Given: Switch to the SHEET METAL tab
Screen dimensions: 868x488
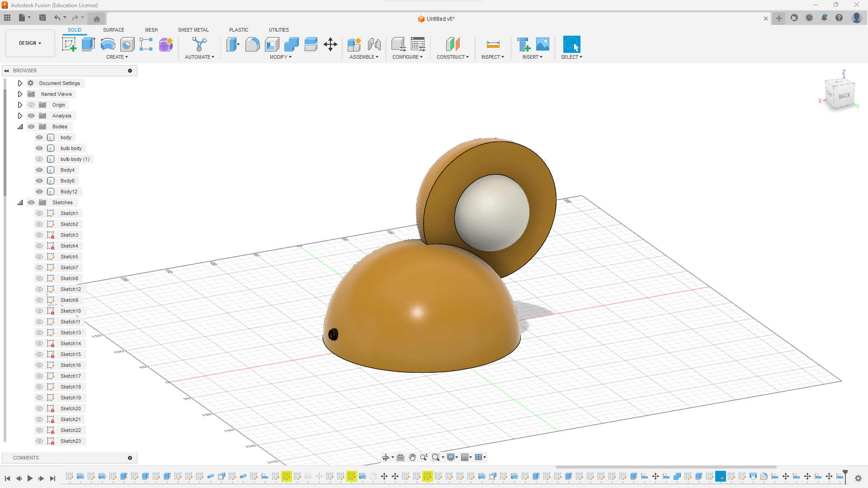Looking at the screenshot, I should tap(193, 30).
